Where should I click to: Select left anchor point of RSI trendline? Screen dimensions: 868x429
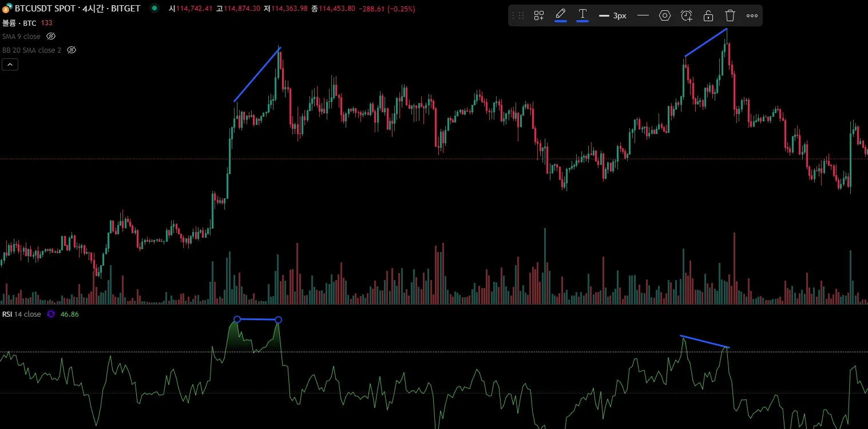tap(237, 319)
